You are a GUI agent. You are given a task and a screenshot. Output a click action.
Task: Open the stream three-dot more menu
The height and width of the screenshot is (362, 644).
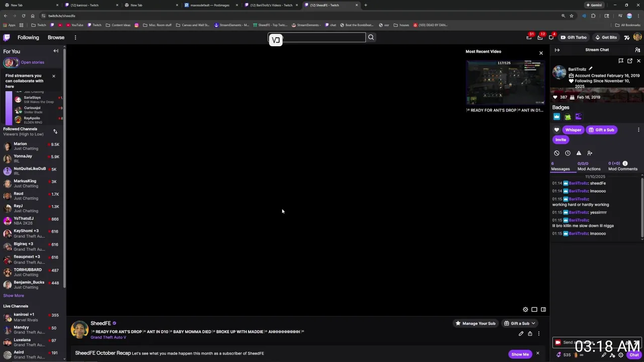[538, 333]
